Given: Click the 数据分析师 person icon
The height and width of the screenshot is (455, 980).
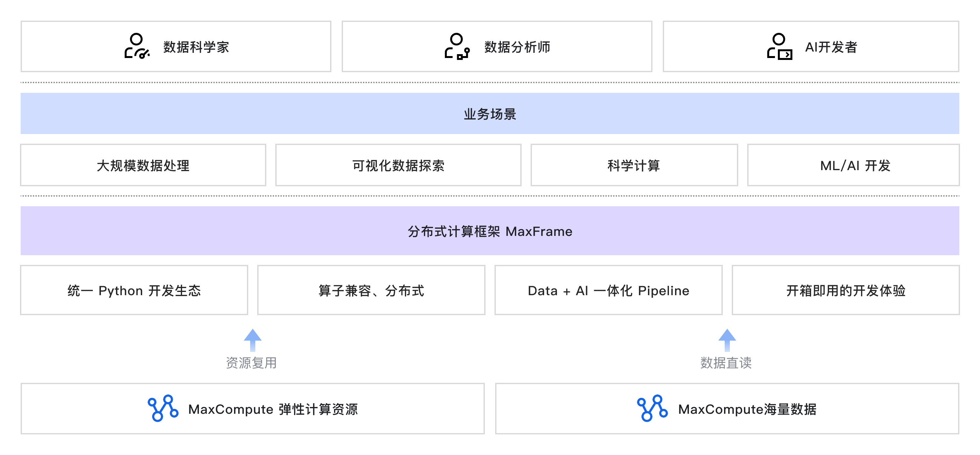Looking at the screenshot, I should click(457, 46).
